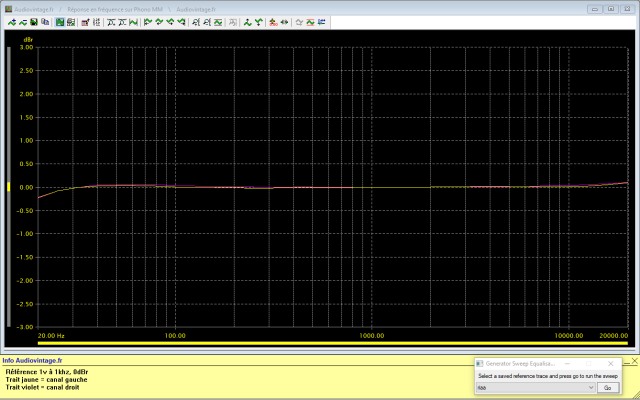Click the '20000.00' X-axis label
The width and height of the screenshot is (640, 400).
pos(614,336)
